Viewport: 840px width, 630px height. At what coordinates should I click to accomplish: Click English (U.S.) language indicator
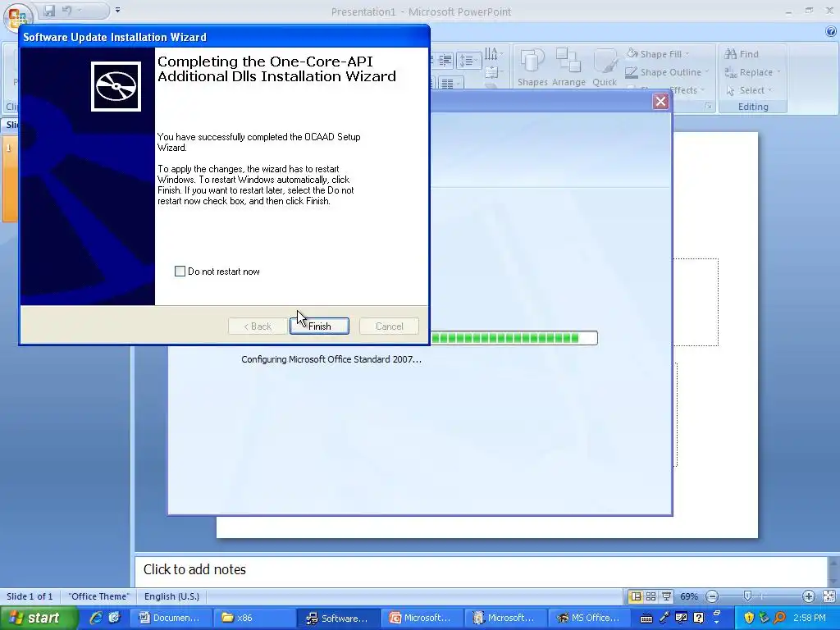pyautogui.click(x=171, y=596)
